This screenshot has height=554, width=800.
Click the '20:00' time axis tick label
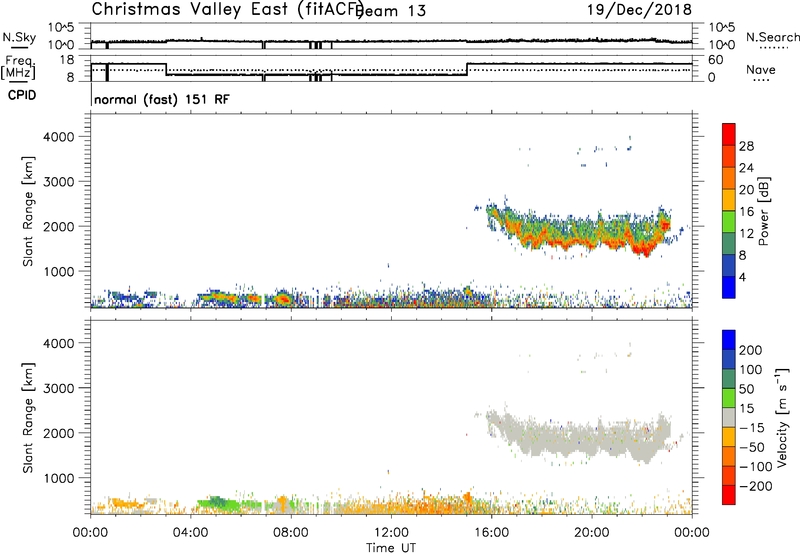[592, 533]
